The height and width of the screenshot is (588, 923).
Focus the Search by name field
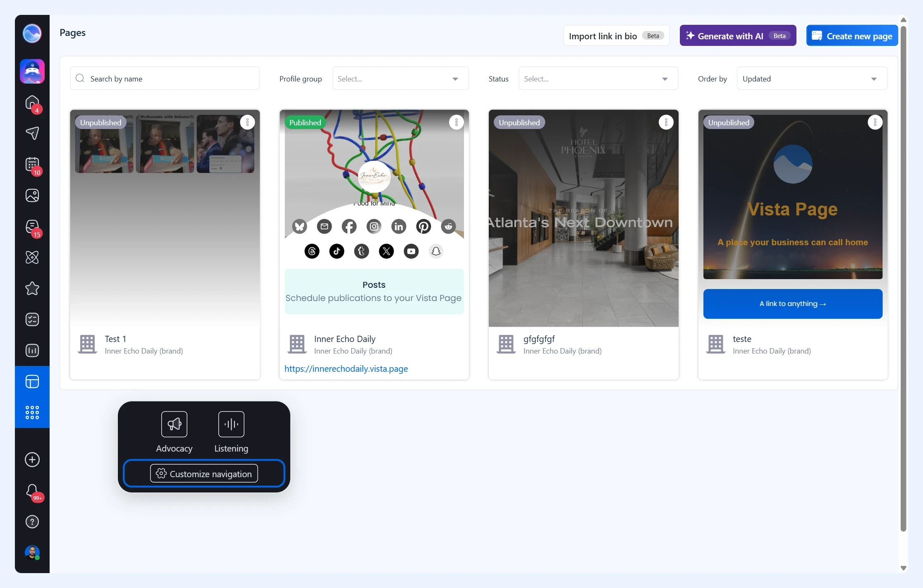pos(165,79)
